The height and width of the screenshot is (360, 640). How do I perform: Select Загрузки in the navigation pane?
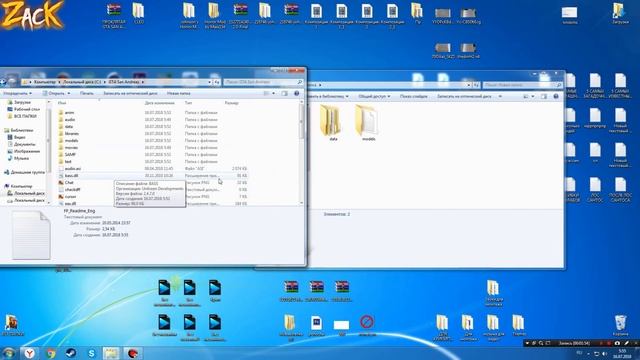coord(19,102)
